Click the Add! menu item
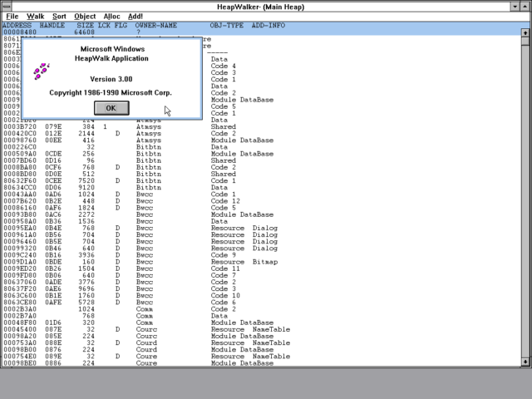The width and height of the screenshot is (532, 399). coord(135,17)
